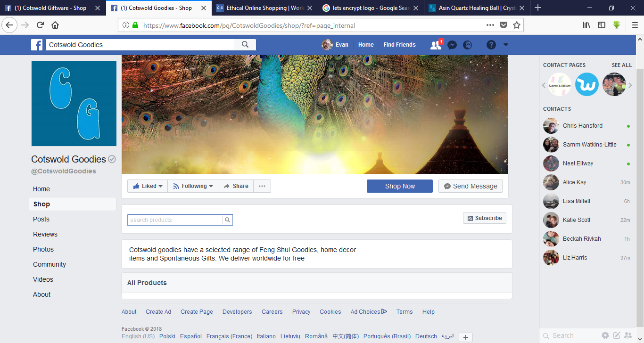The image size is (644, 343).
Task: Open the Messenger icon in top bar
Action: [x=452, y=45]
